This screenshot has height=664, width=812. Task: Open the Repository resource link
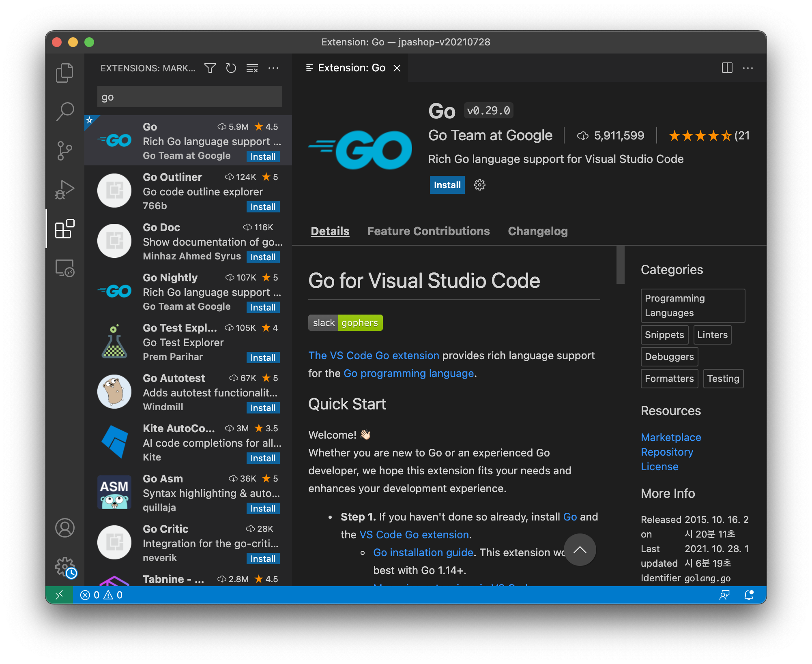click(667, 452)
